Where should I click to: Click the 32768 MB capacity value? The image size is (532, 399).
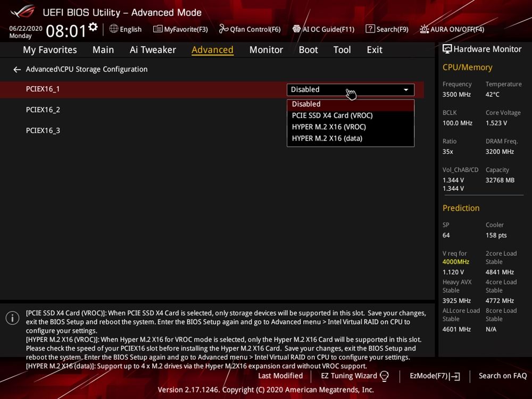[x=500, y=180]
